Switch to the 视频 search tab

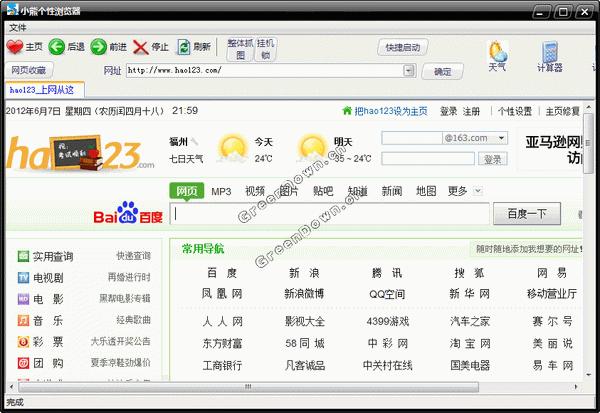pyautogui.click(x=255, y=191)
